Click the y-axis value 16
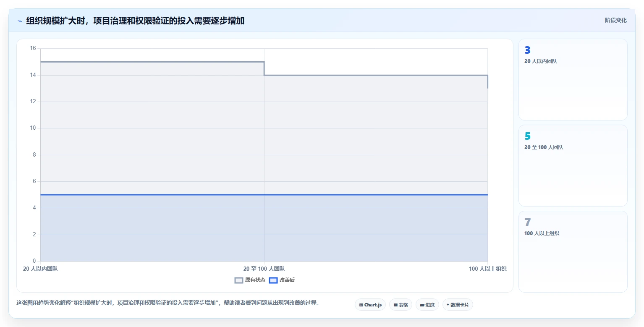 coord(33,48)
